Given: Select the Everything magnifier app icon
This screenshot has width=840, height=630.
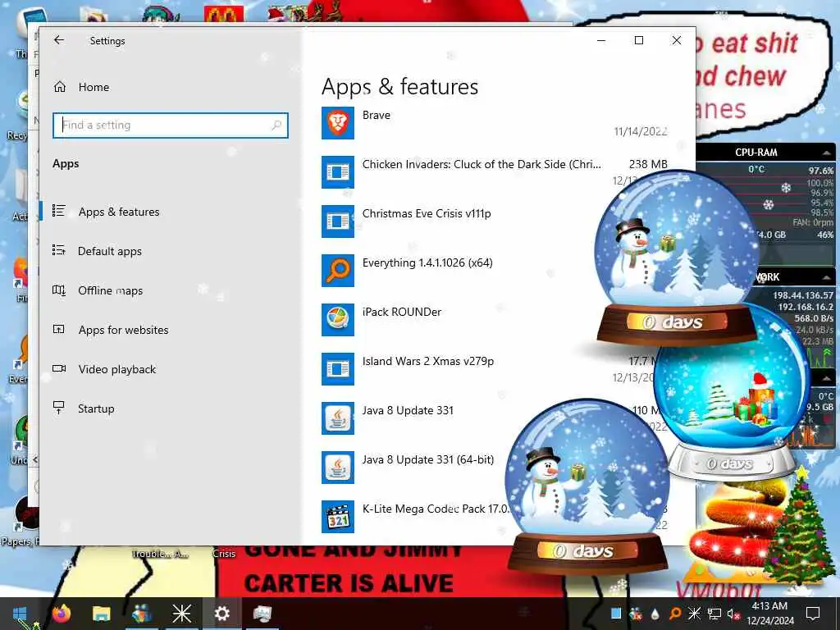Looking at the screenshot, I should pyautogui.click(x=337, y=271).
